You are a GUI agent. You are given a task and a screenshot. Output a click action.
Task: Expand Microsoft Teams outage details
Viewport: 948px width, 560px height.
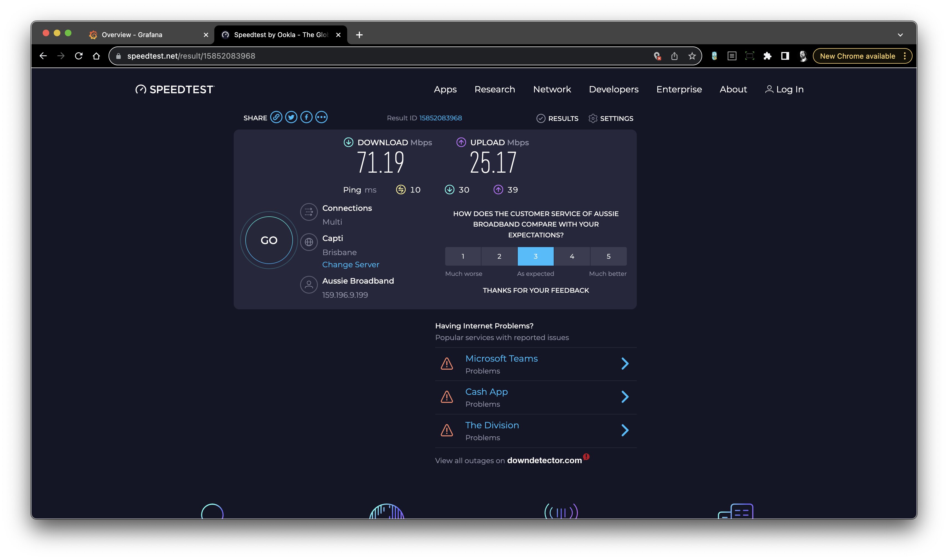click(625, 363)
